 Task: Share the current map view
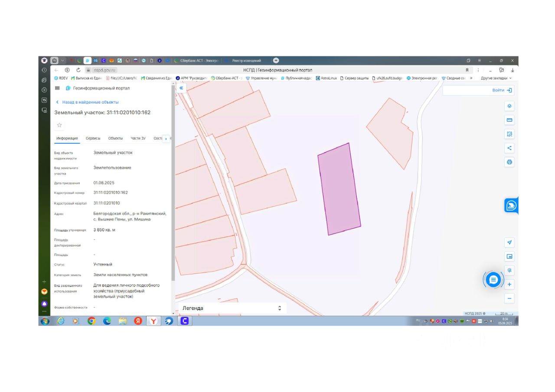[509, 148]
